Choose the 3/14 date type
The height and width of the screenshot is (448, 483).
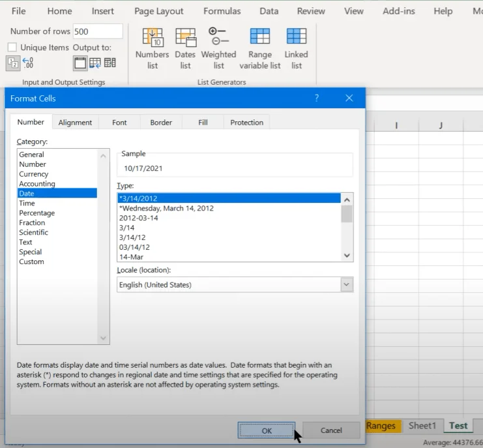(x=229, y=228)
